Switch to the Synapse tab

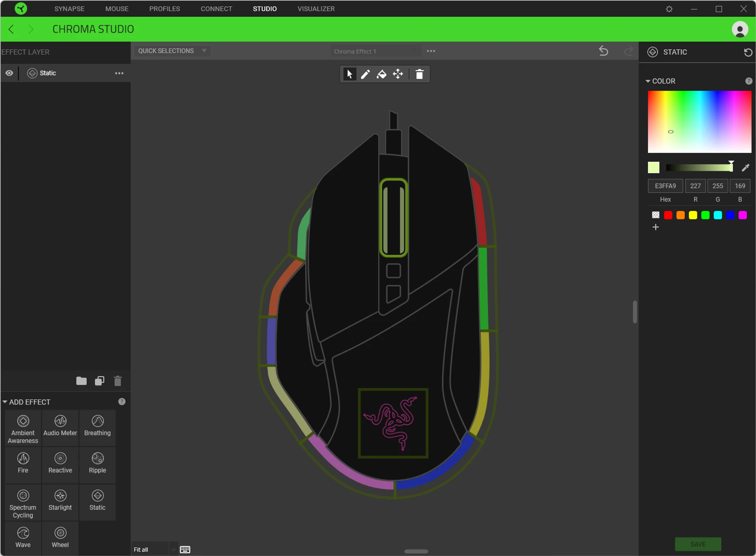coord(69,9)
